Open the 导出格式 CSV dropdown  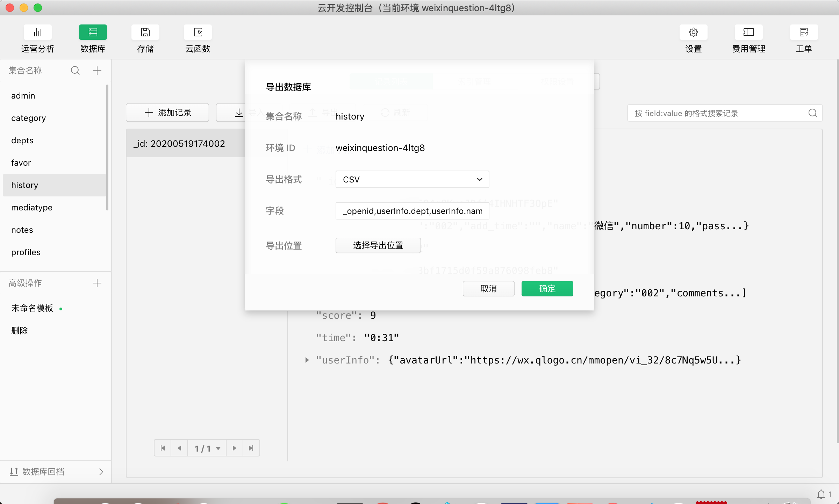[412, 179]
